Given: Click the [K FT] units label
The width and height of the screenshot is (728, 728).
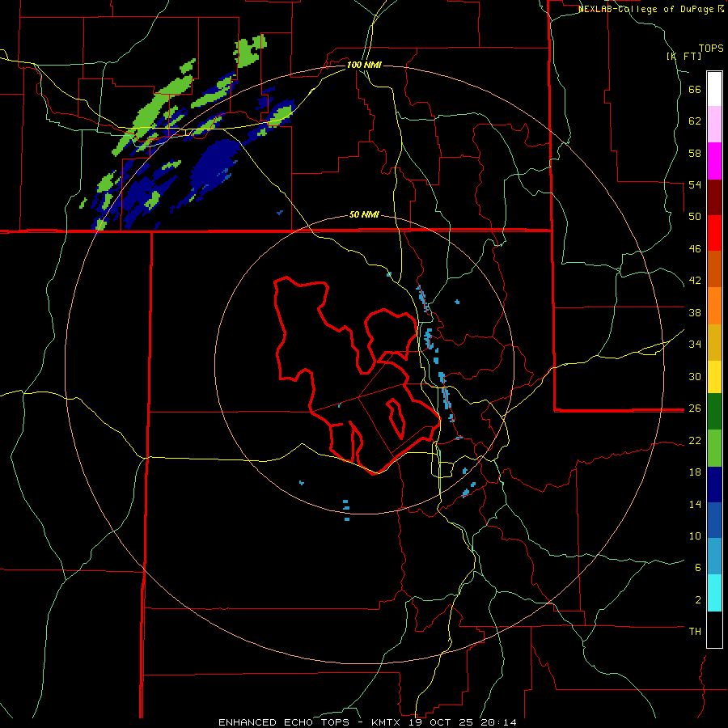Looking at the screenshot, I should 684,56.
